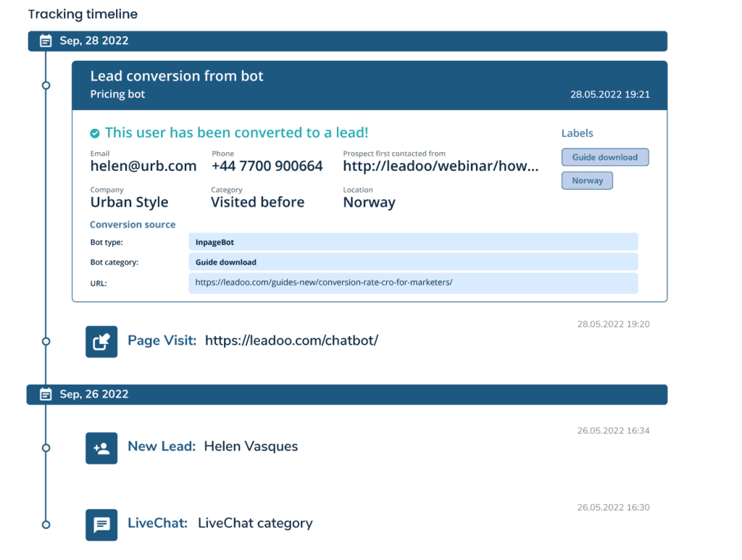This screenshot has height=560, width=742.
Task: Open the LiveChat chat bubble icon
Action: (x=101, y=525)
